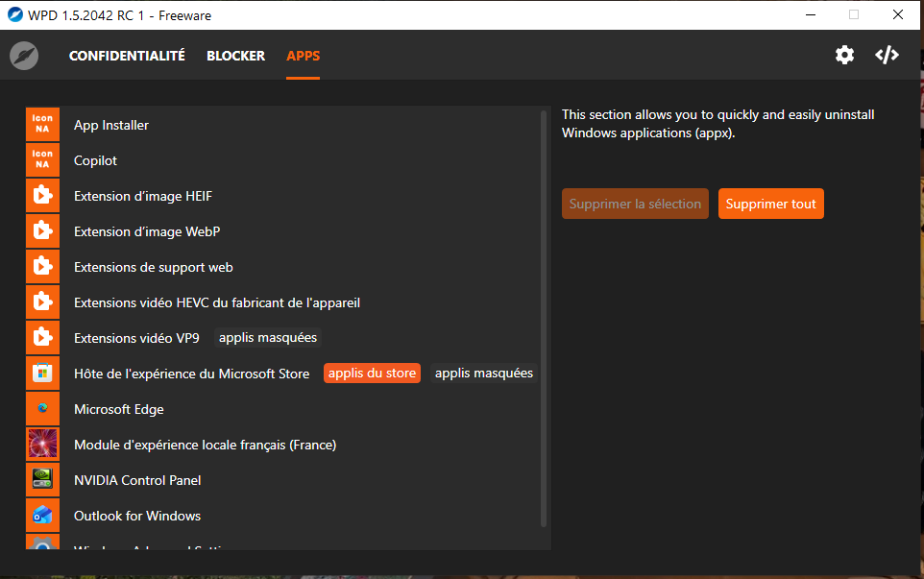
Task: Toggle applis masquées tag beside Extensions vidéo VP9
Action: point(267,338)
